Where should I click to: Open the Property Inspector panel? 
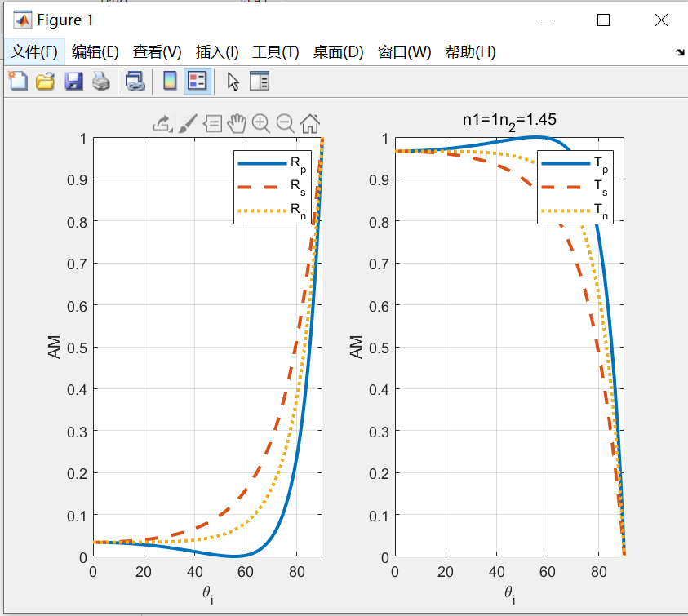pyautogui.click(x=260, y=81)
